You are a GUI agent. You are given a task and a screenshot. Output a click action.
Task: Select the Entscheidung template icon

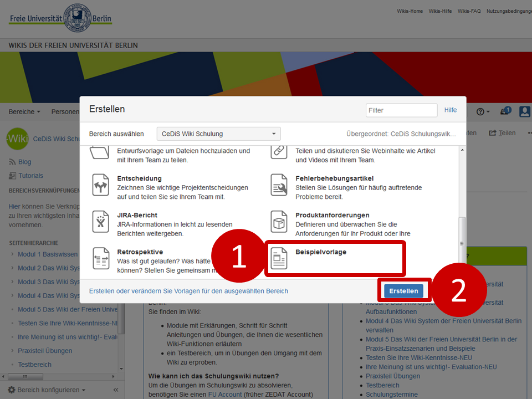click(100, 185)
